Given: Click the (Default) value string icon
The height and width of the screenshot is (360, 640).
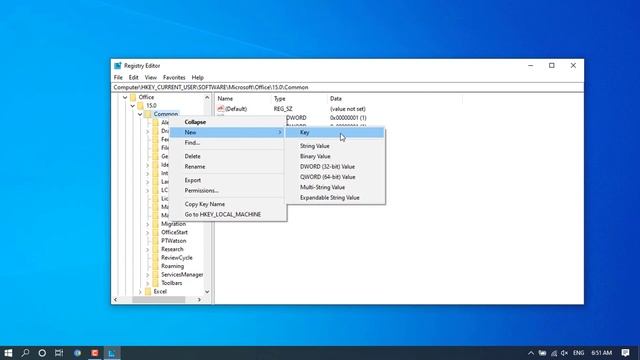Looking at the screenshot, I should coord(220,109).
